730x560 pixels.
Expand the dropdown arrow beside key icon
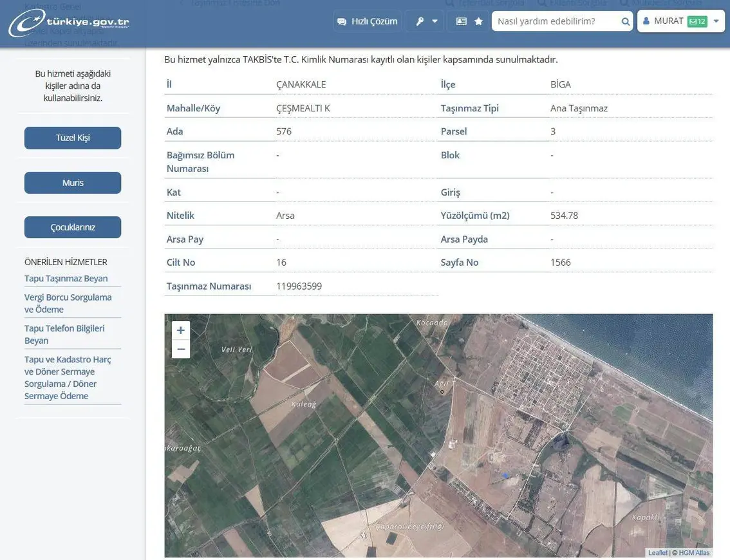[x=435, y=21]
